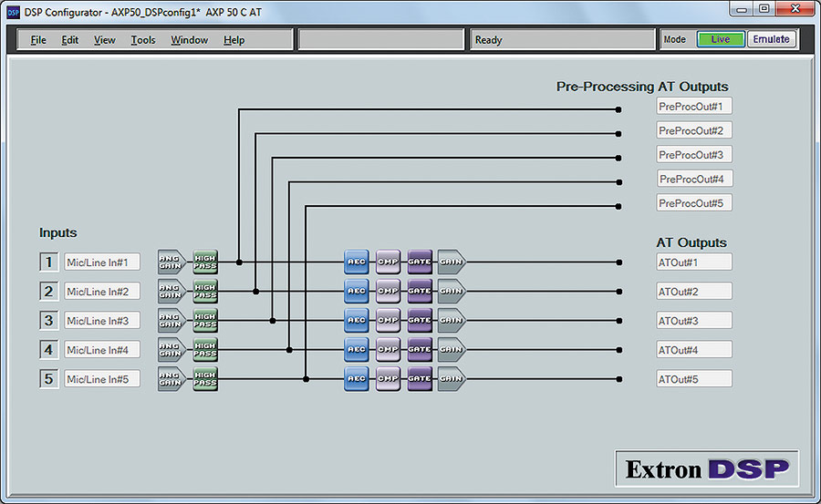The width and height of the screenshot is (821, 504).
Task: Open the CMP compressor block on input 1
Action: [388, 262]
